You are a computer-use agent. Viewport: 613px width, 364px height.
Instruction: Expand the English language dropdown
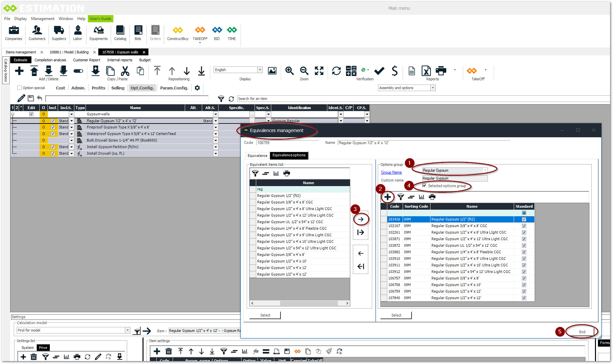tap(260, 70)
